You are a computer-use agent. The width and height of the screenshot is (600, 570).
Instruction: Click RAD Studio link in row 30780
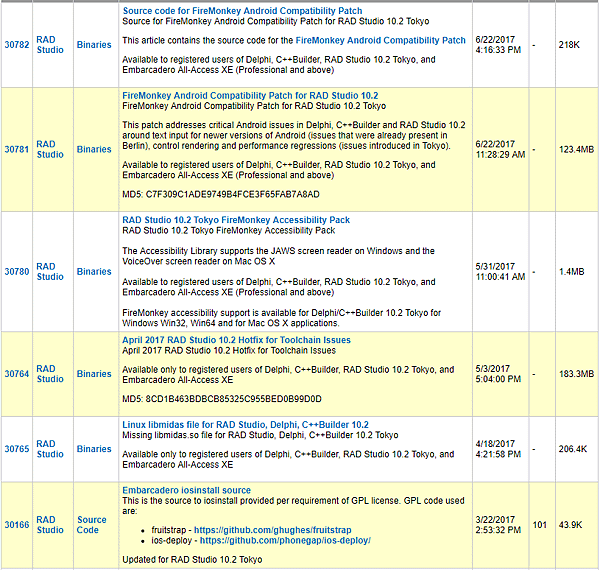[50, 272]
